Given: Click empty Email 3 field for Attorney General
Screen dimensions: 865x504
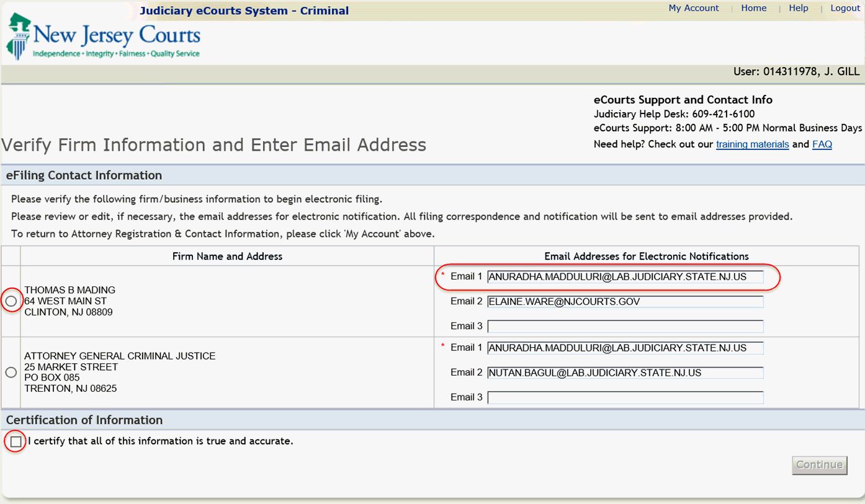Looking at the screenshot, I should click(625, 398).
